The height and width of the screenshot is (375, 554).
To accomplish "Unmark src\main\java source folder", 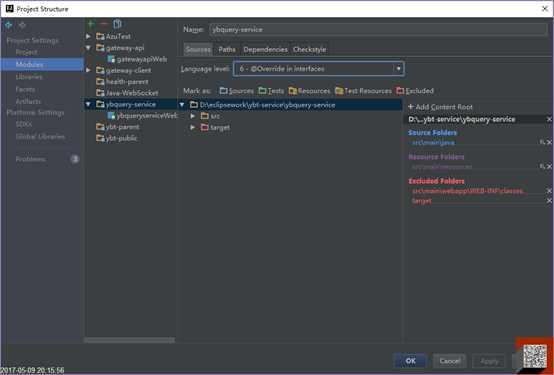I will [x=549, y=142].
